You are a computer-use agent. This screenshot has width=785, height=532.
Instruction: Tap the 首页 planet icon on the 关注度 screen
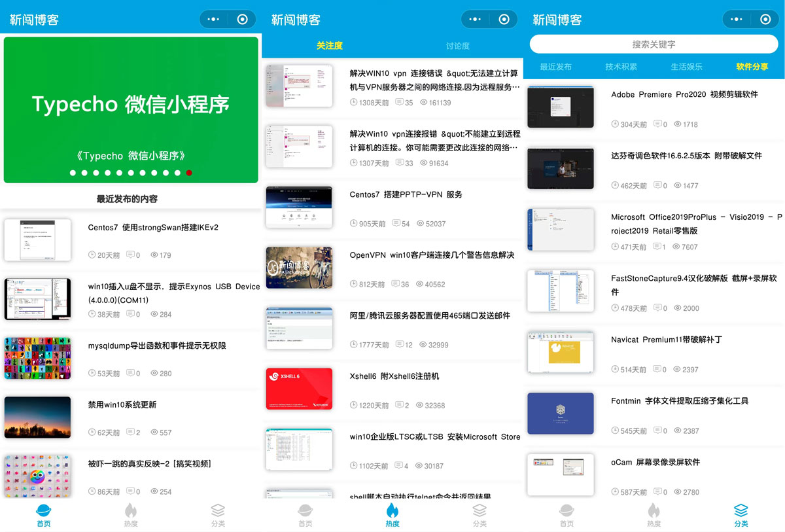point(305,510)
